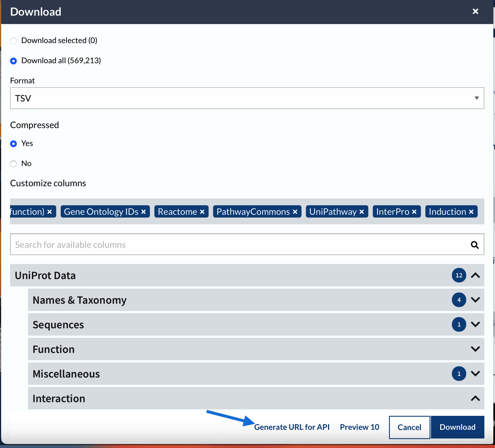Remove the function) column chip

[49, 212]
